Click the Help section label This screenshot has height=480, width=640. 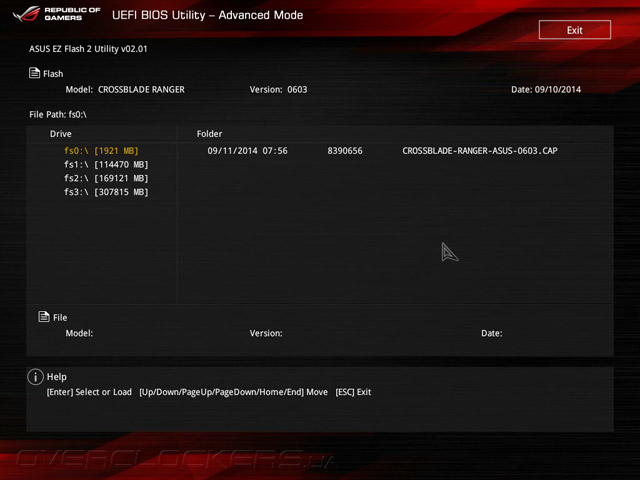(57, 377)
